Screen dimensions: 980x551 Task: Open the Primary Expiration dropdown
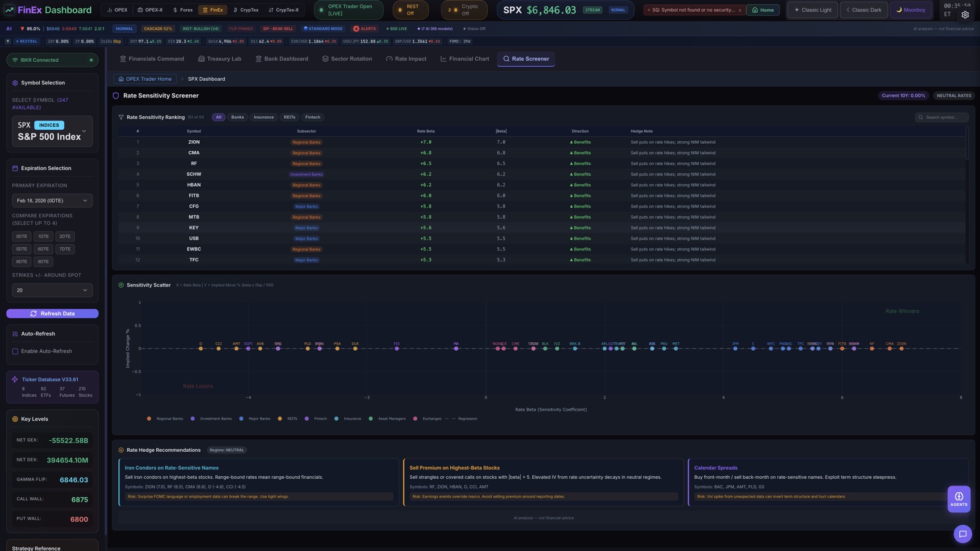point(52,200)
